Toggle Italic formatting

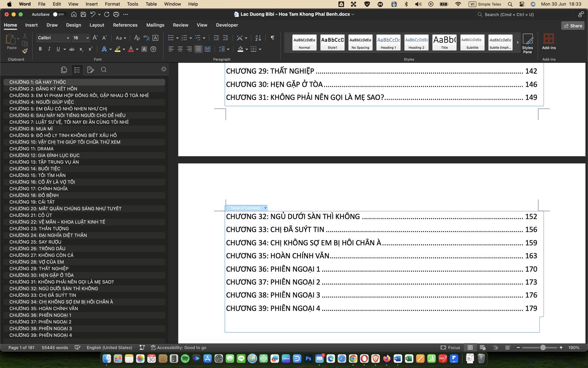point(49,49)
